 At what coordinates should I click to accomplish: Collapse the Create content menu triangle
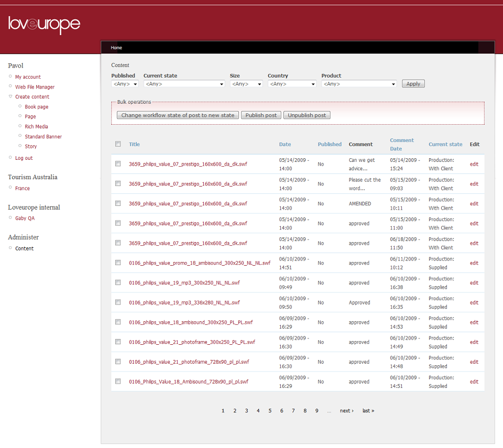[x=10, y=96]
